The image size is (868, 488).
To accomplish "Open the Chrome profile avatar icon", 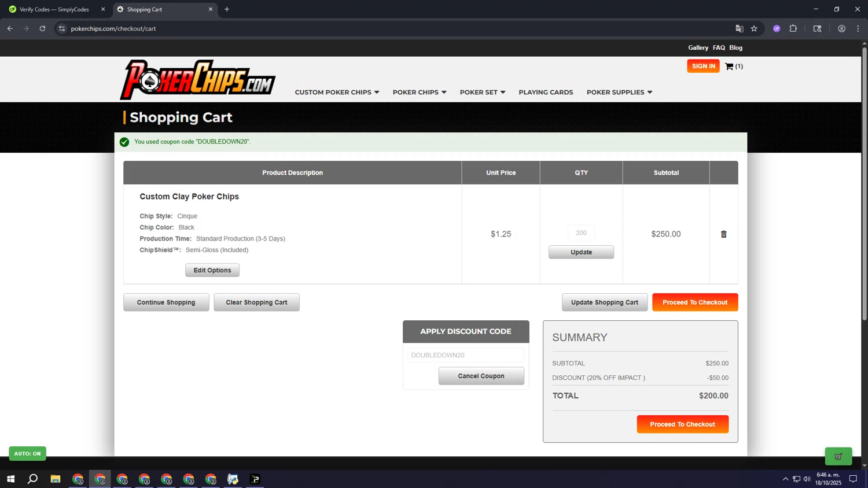I will click(x=841, y=28).
